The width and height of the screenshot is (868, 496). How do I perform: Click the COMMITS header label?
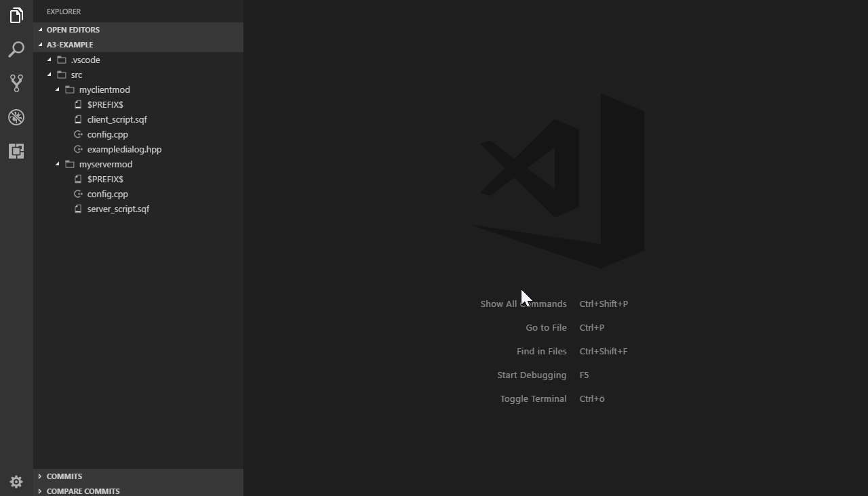click(64, 476)
